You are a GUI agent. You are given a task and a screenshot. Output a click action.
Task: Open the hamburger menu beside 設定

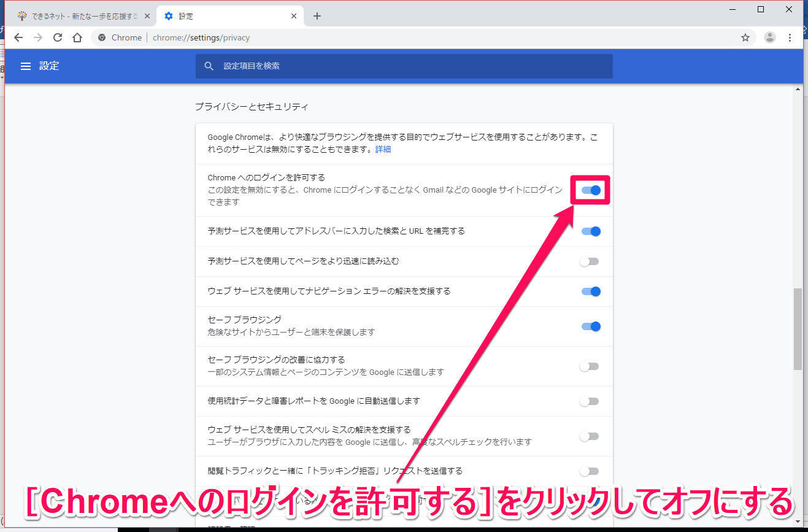pos(26,66)
